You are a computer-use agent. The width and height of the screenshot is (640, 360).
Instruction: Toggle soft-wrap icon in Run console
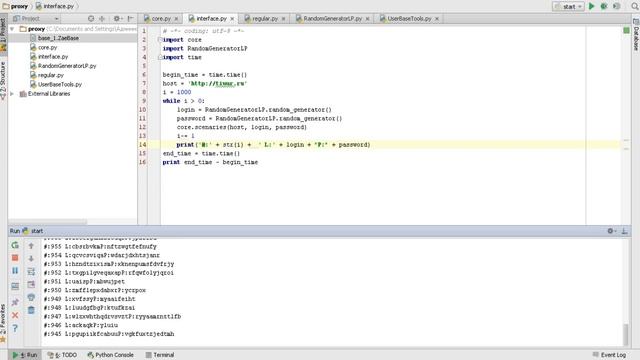pyautogui.click(x=31, y=271)
